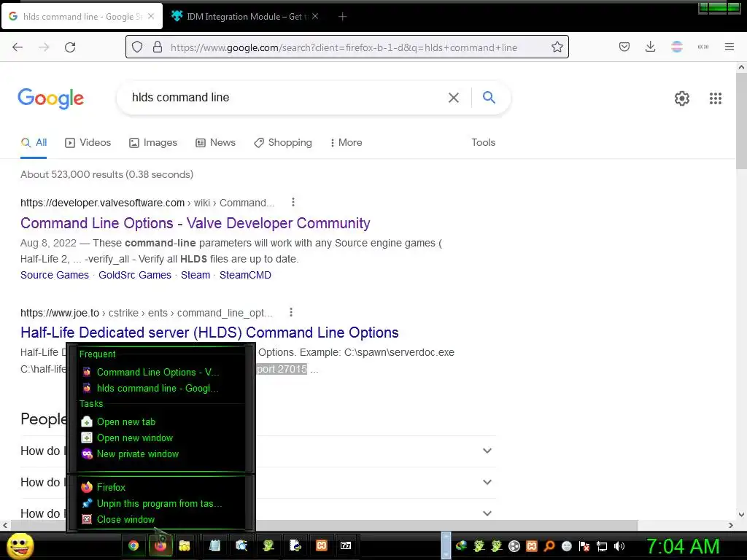Open the smiley-face Start button
Image resolution: width=747 pixels, height=560 pixels.
pyautogui.click(x=20, y=545)
